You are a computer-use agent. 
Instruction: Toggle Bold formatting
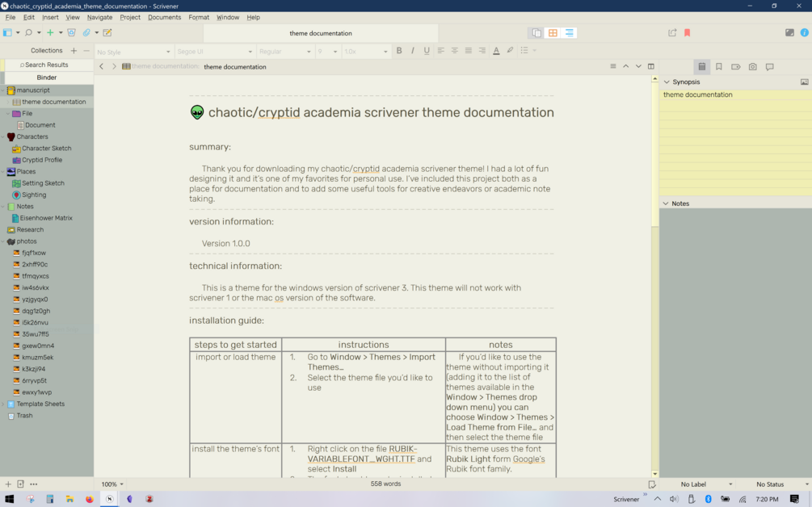[399, 51]
